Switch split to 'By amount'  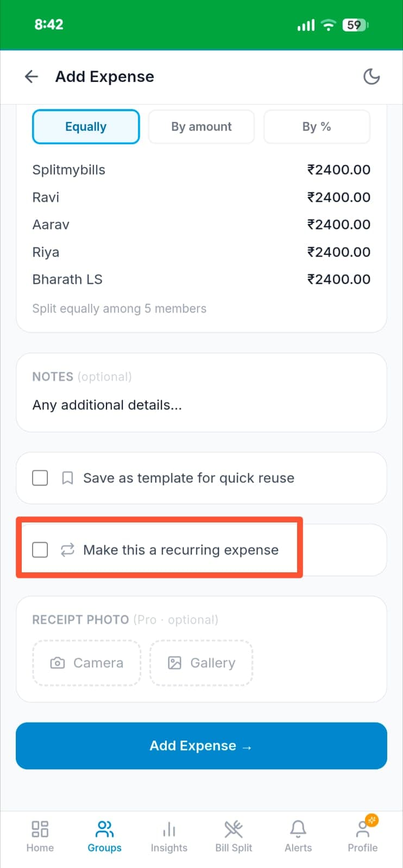201,126
